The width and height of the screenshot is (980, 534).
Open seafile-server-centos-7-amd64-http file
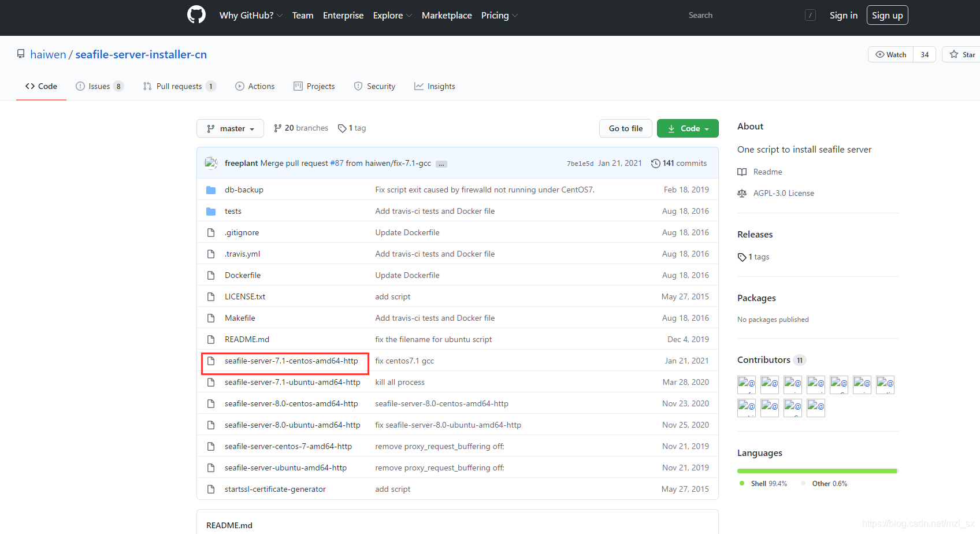tap(288, 447)
